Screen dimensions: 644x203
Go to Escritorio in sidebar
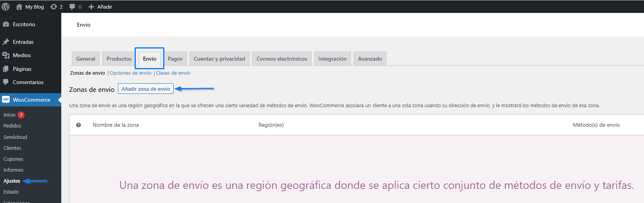click(24, 24)
